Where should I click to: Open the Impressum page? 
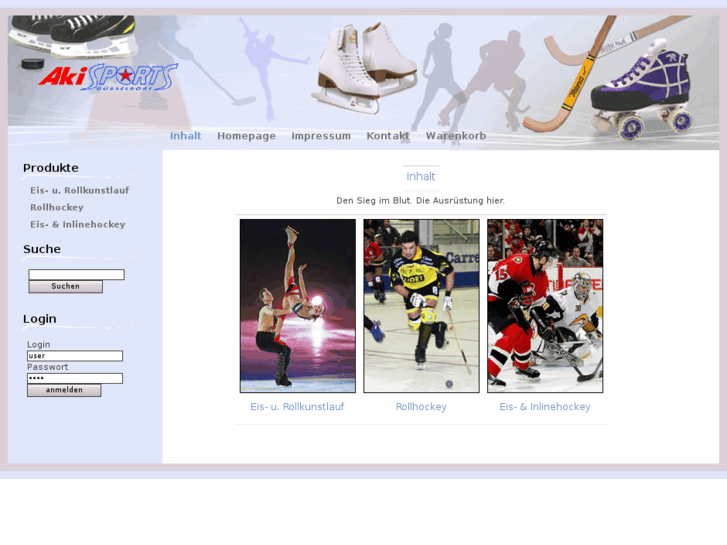click(x=321, y=136)
